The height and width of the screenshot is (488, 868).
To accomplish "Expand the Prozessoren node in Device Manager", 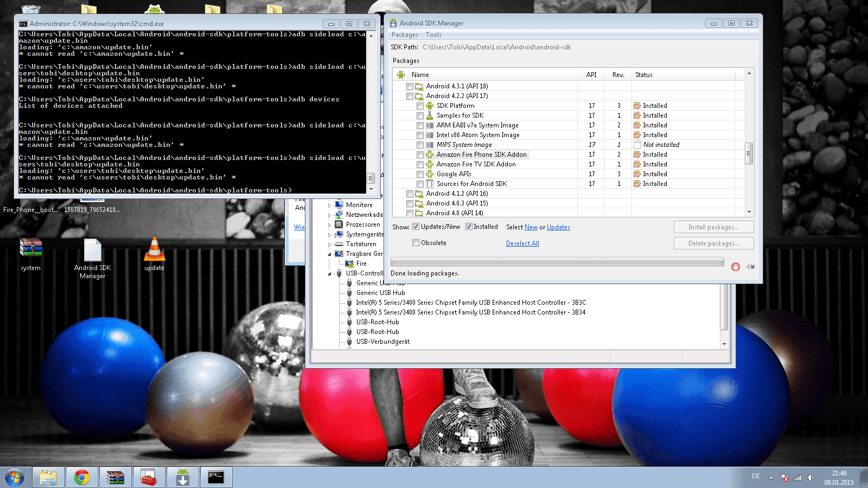I will point(329,225).
